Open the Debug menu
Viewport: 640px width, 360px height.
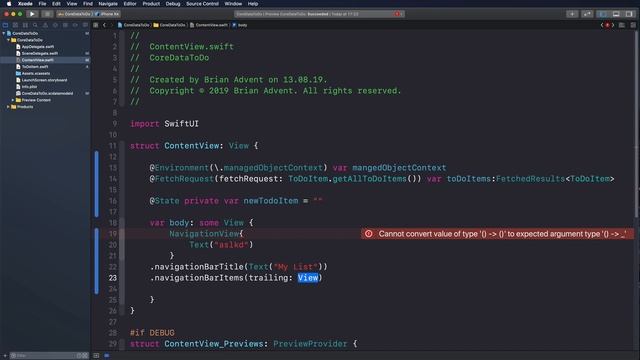(x=173, y=4)
